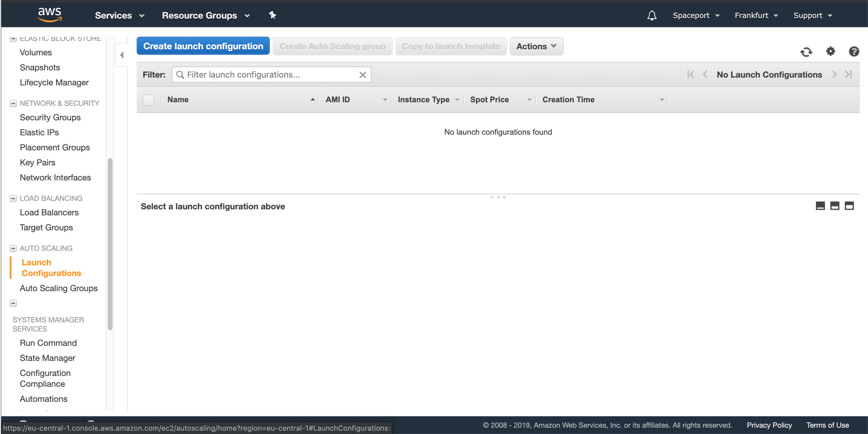The image size is (868, 434).
Task: Open the notifications bell icon
Action: point(652,15)
